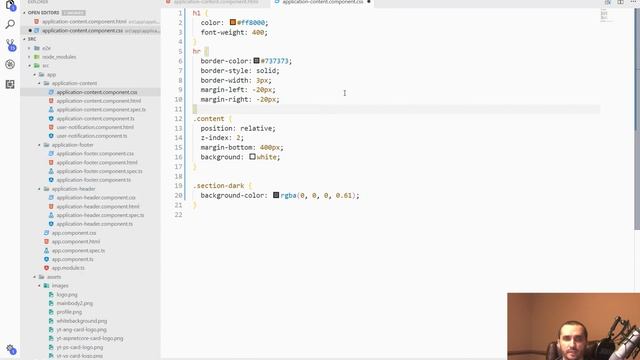Open the Extensions view in activity bar

point(10,84)
